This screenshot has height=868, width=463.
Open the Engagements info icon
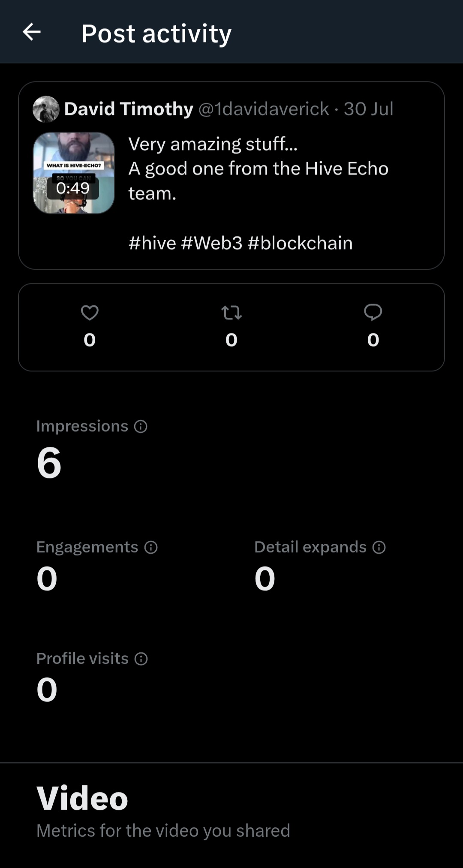[x=151, y=547]
